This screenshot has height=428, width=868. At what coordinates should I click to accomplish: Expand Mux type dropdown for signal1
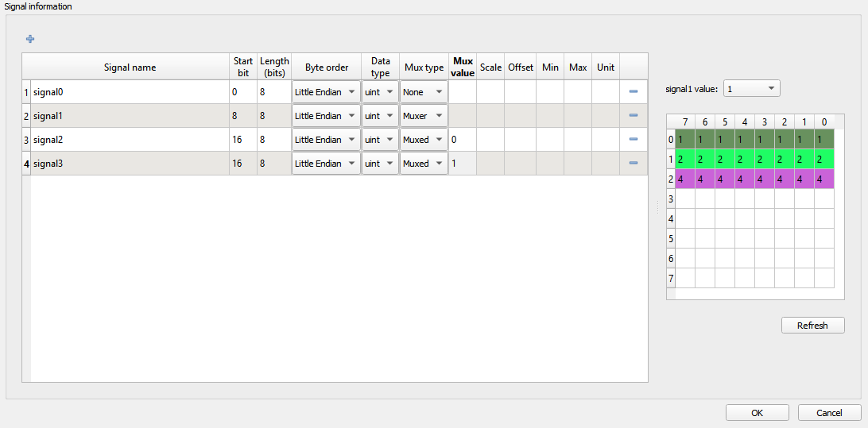tap(424, 116)
